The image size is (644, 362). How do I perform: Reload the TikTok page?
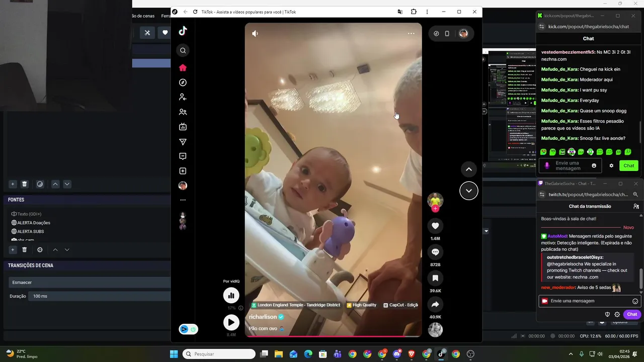pos(195,12)
